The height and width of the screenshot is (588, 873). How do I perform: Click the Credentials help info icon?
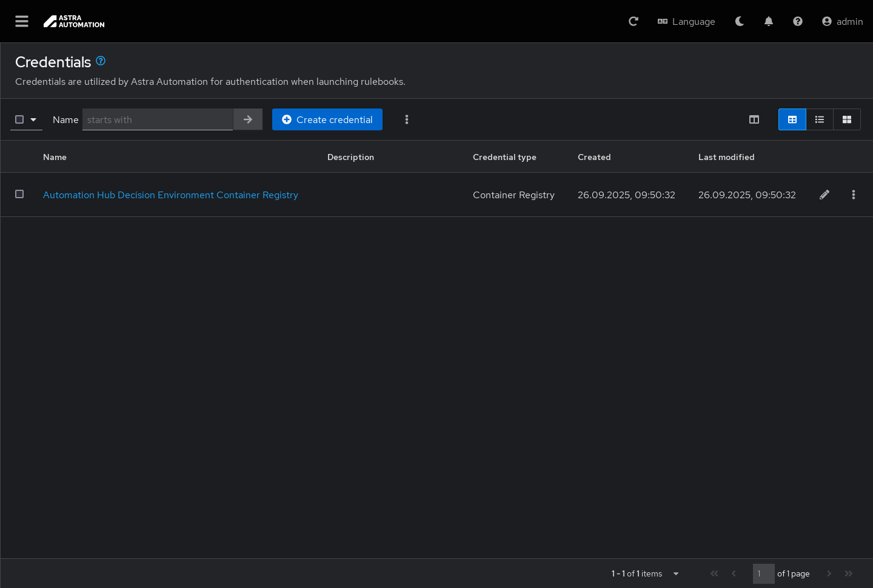pyautogui.click(x=101, y=61)
